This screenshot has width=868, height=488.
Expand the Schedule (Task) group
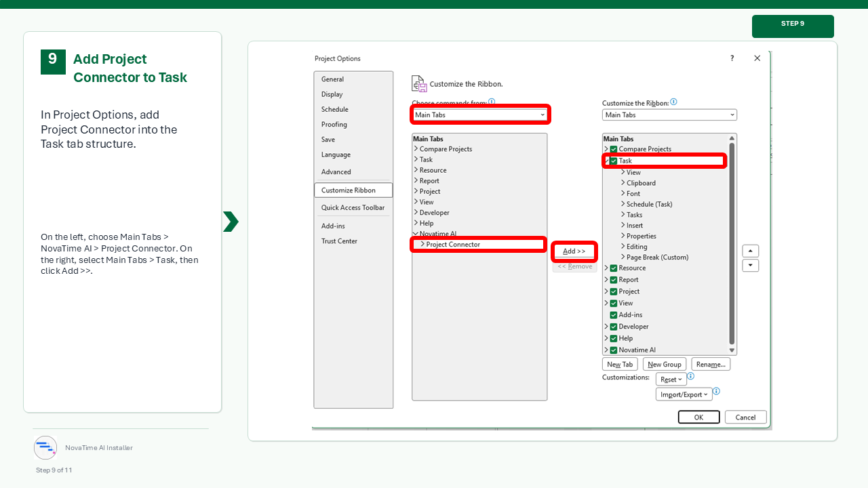623,204
